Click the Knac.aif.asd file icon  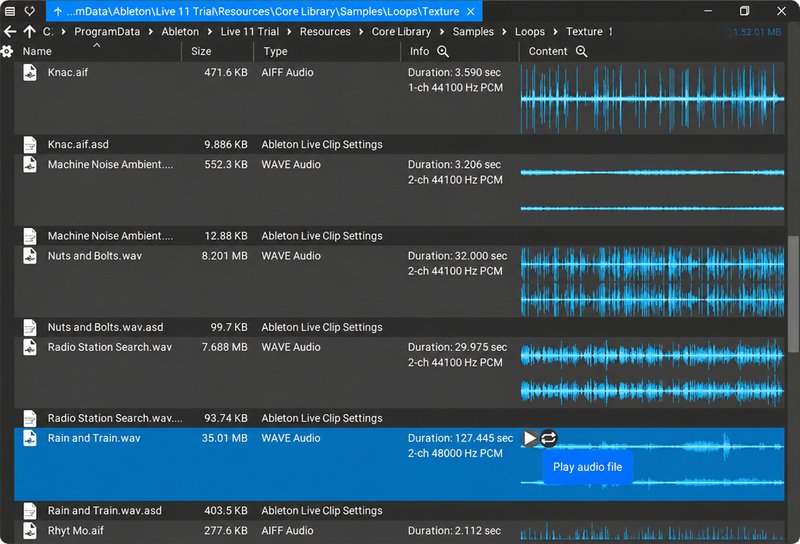click(30, 144)
